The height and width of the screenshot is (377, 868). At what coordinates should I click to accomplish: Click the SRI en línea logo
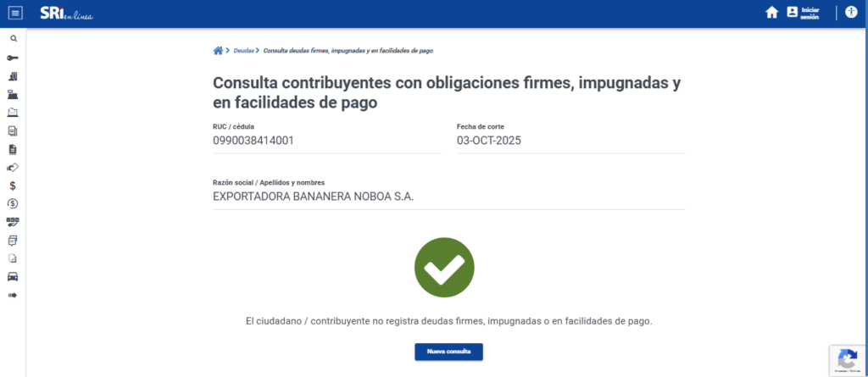[x=67, y=13]
